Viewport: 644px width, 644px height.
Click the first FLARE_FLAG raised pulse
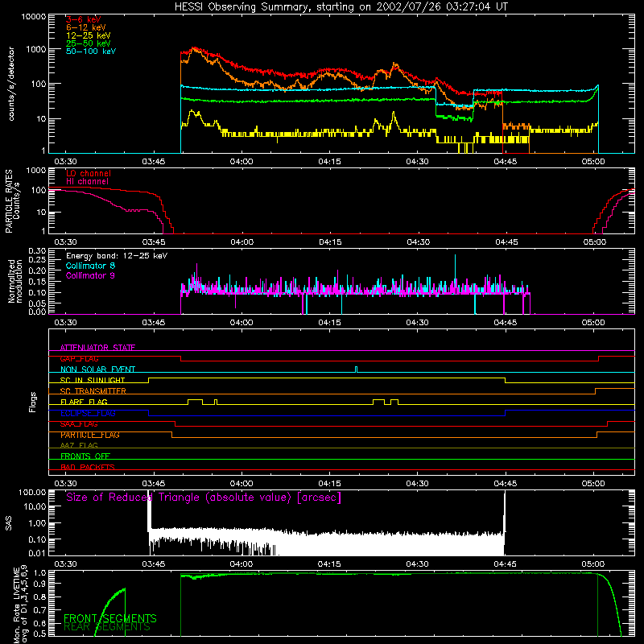[195, 402]
